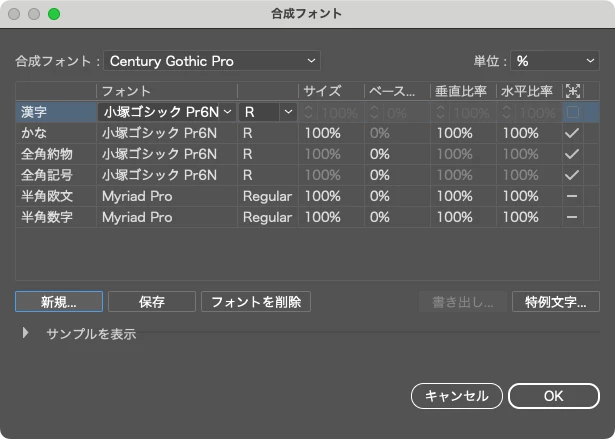Click the 保存 button

152,302
